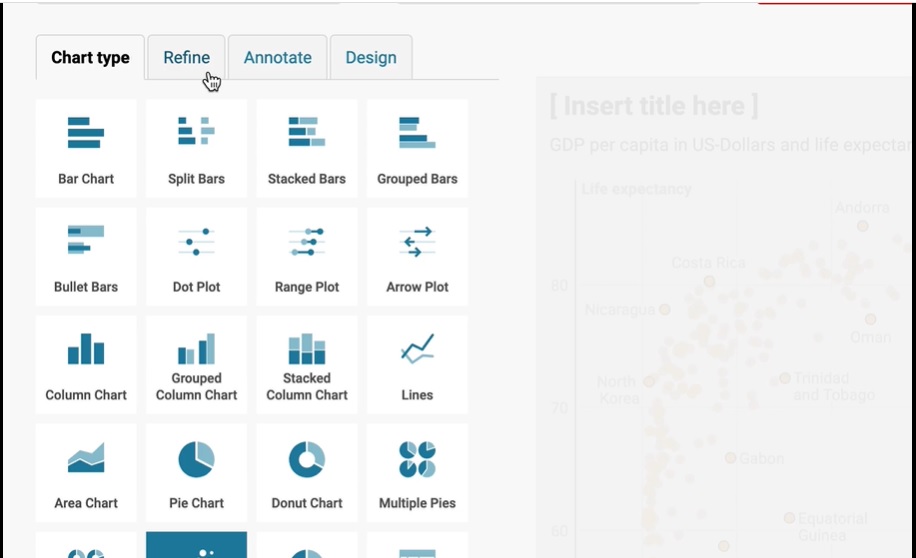Select the Multiple Pies chart
The height and width of the screenshot is (558, 916).
(417, 472)
